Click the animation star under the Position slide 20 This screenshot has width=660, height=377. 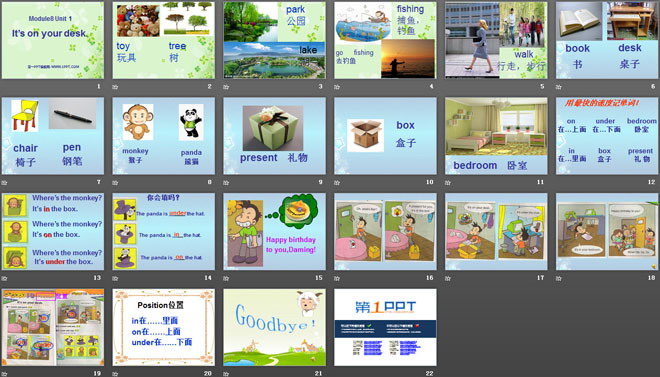click(x=115, y=373)
